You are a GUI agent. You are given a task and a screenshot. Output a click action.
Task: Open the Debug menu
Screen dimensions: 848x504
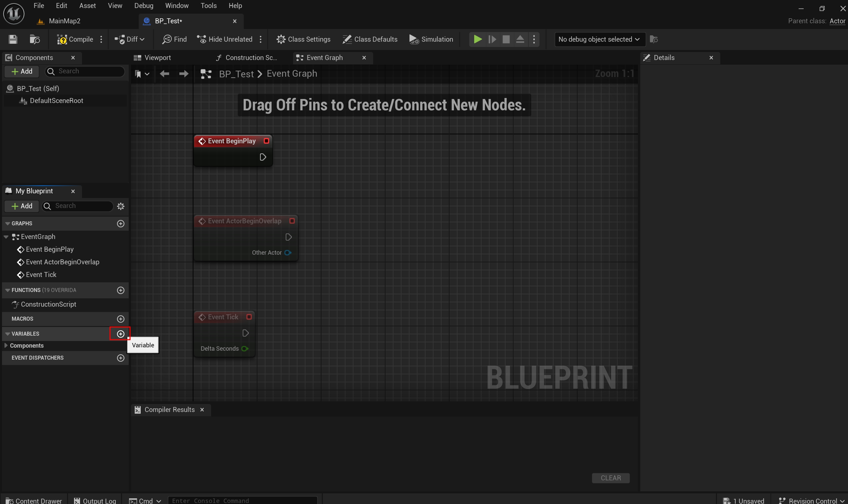144,6
